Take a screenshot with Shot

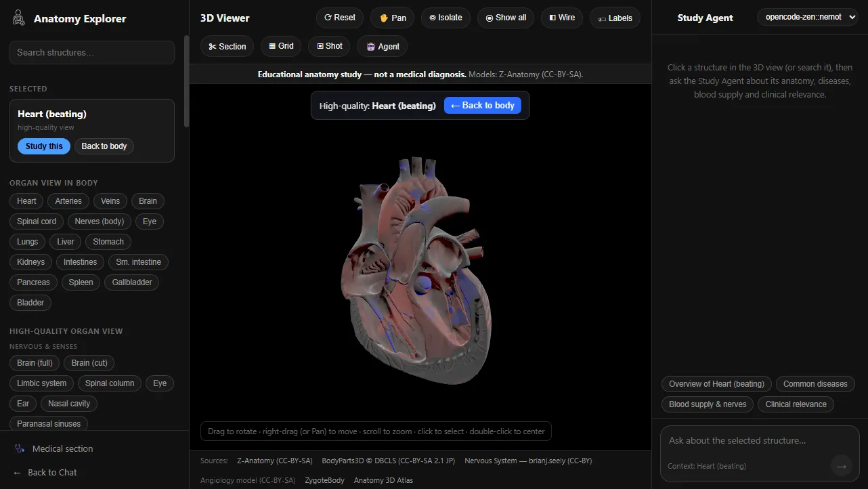tap(330, 46)
